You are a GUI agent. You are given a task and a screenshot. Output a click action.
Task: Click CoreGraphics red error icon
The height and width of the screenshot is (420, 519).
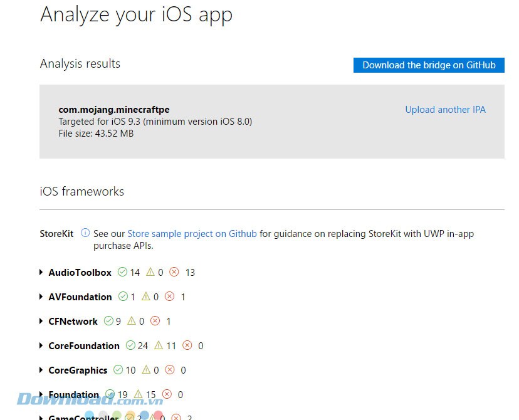coord(170,370)
